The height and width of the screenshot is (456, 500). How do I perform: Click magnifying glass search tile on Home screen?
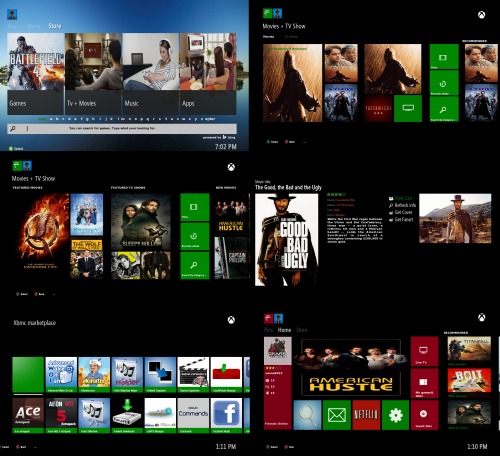pyautogui.click(x=307, y=415)
